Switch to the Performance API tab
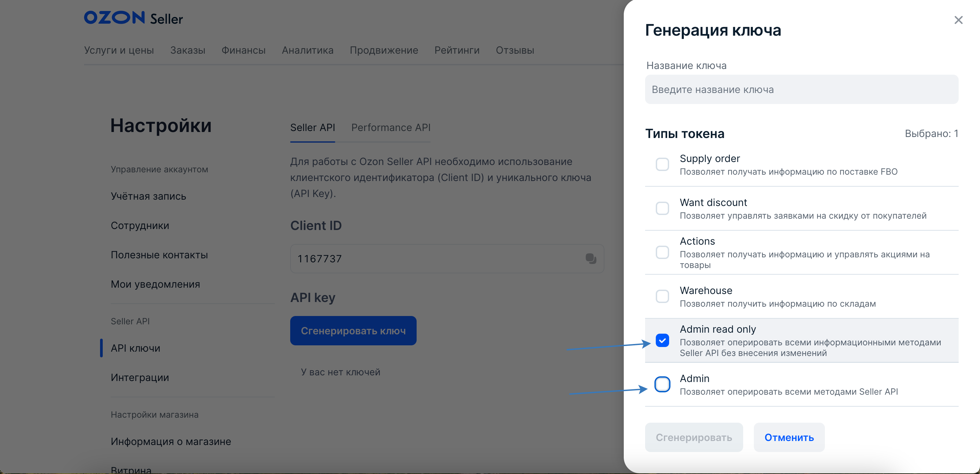This screenshot has width=980, height=474. [390, 128]
